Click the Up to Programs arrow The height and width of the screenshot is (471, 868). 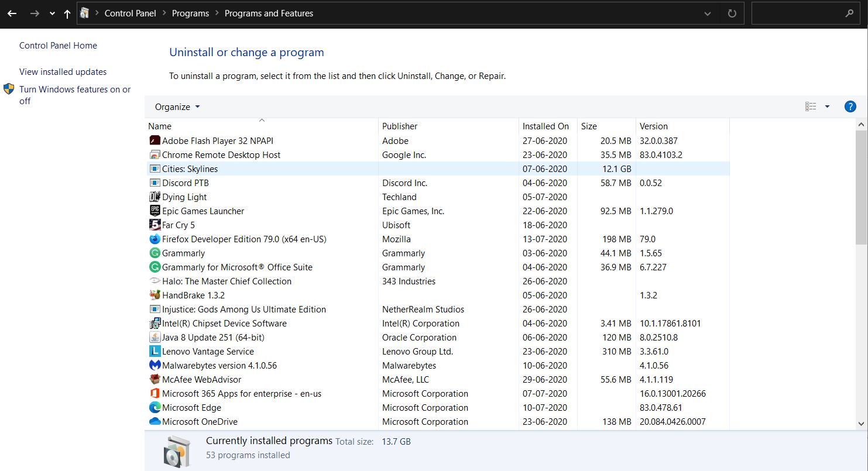67,13
